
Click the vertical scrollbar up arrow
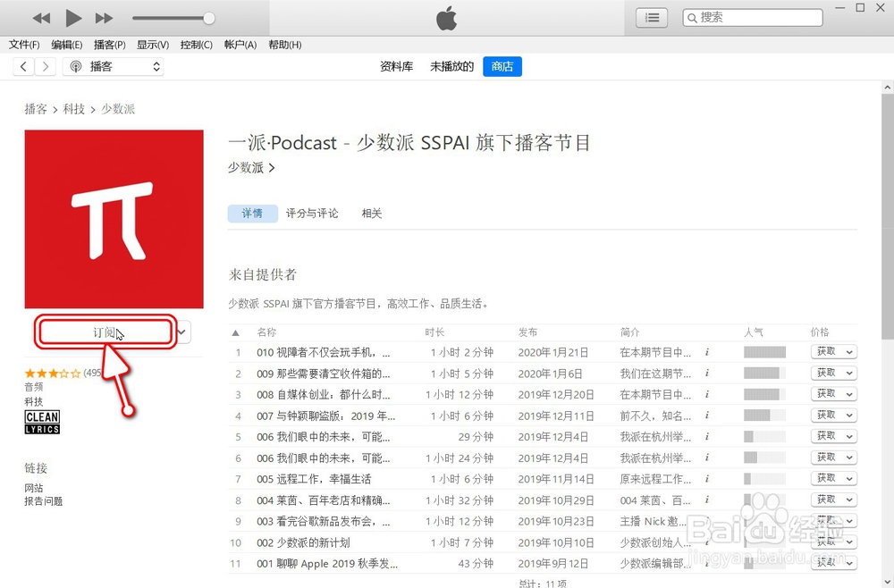887,88
